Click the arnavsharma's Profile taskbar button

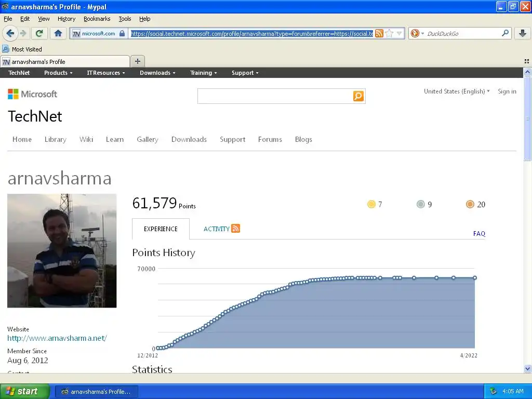[96, 392]
